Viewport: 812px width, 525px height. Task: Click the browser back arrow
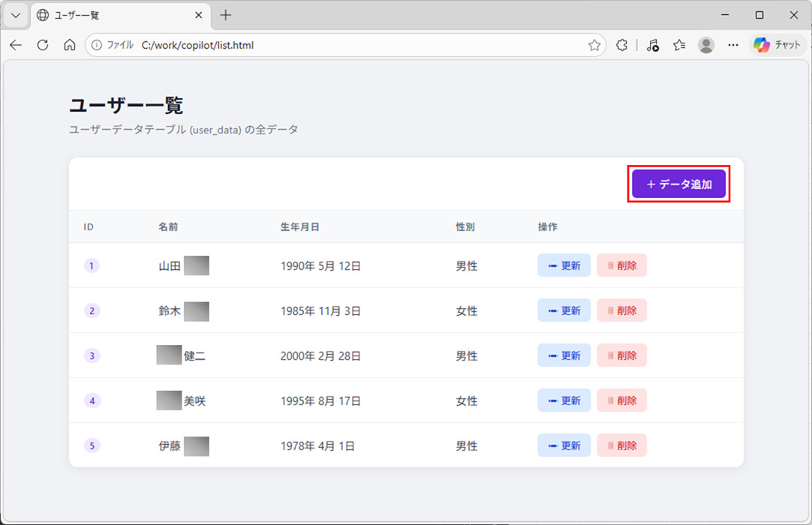click(x=16, y=45)
